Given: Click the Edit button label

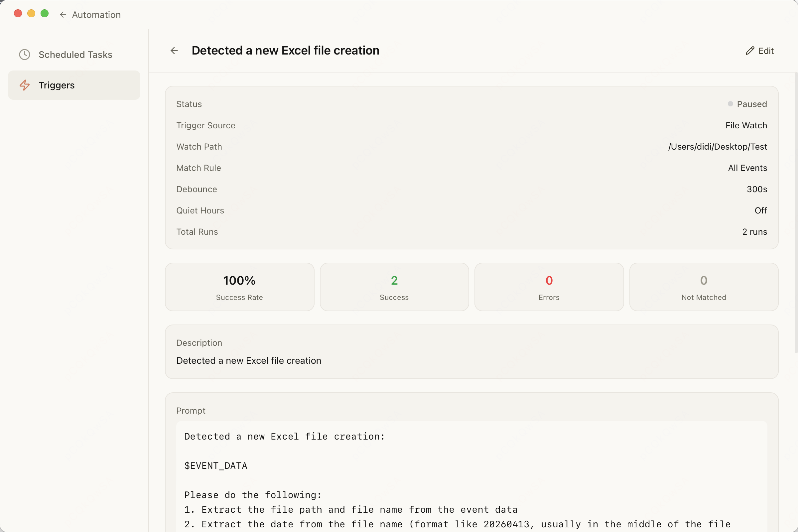Looking at the screenshot, I should click(x=766, y=51).
